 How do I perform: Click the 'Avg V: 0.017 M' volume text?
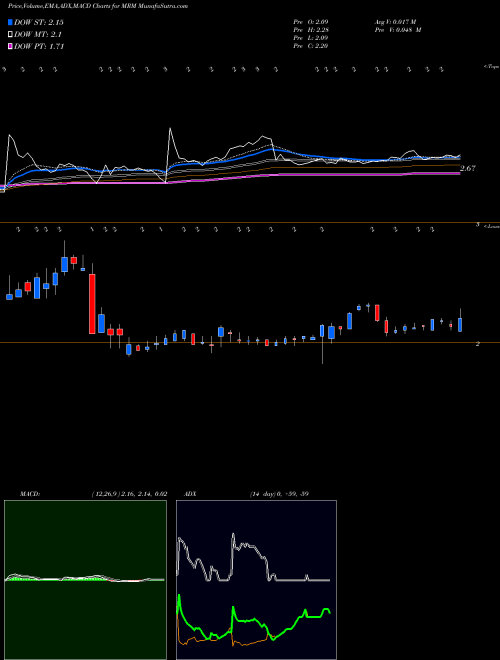395,21
